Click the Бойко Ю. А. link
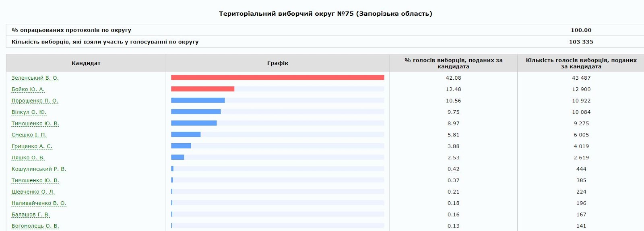This screenshot has width=644, height=231. click(28, 89)
